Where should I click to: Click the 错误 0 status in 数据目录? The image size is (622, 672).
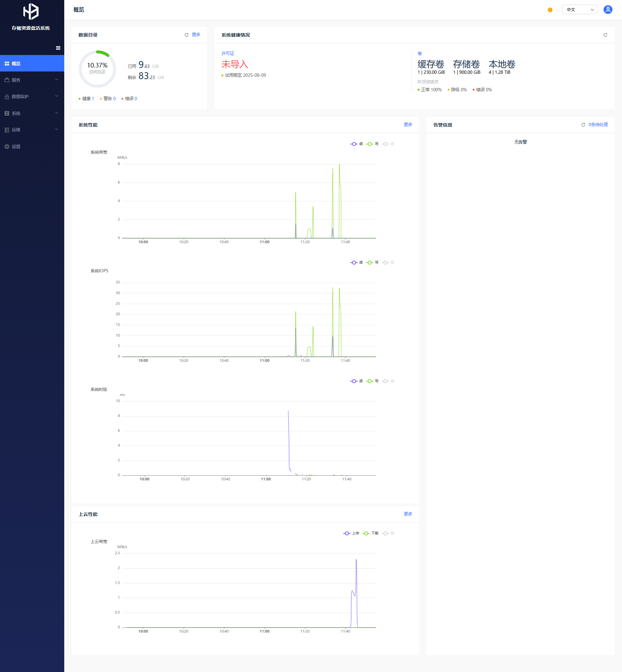[x=129, y=98]
